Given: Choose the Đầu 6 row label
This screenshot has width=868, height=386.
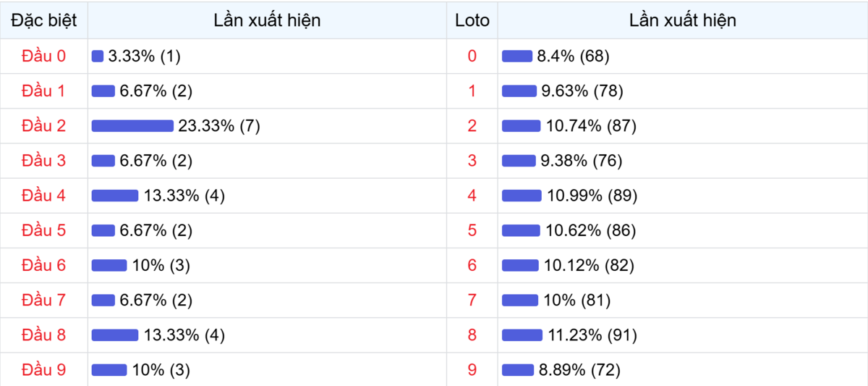Looking at the screenshot, I should [x=43, y=265].
